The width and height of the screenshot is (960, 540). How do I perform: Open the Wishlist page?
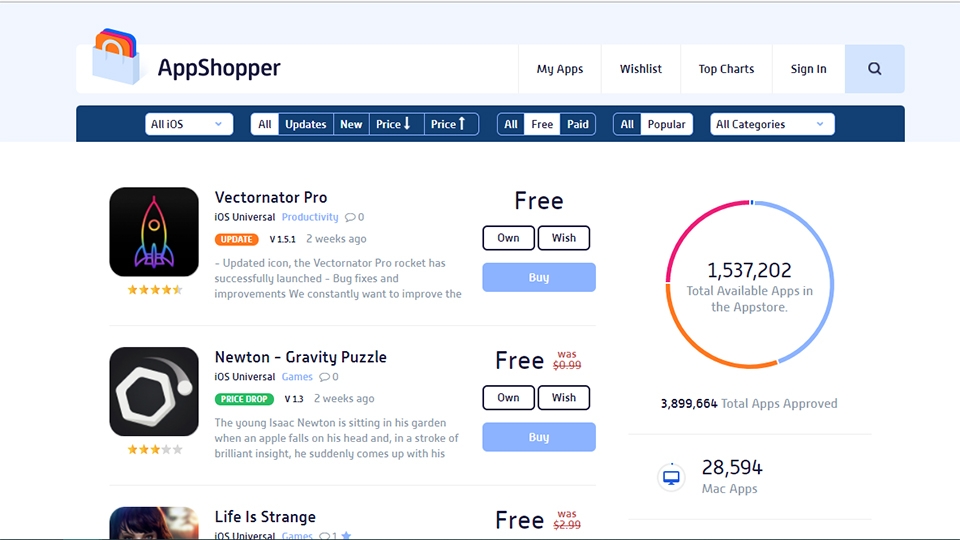click(640, 69)
